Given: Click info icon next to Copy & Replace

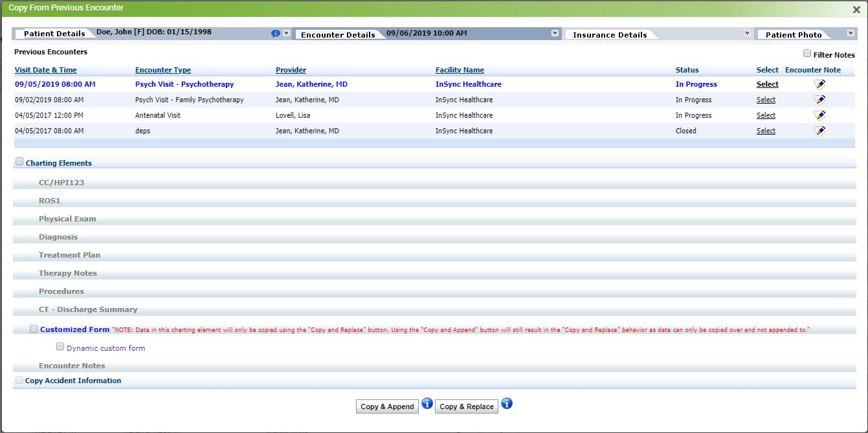Looking at the screenshot, I should pyautogui.click(x=507, y=404).
